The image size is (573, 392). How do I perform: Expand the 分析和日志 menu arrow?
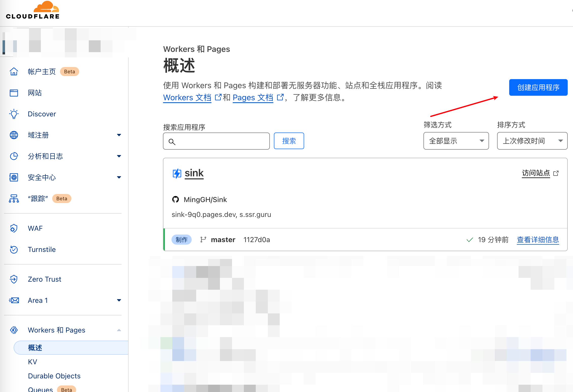coord(119,156)
